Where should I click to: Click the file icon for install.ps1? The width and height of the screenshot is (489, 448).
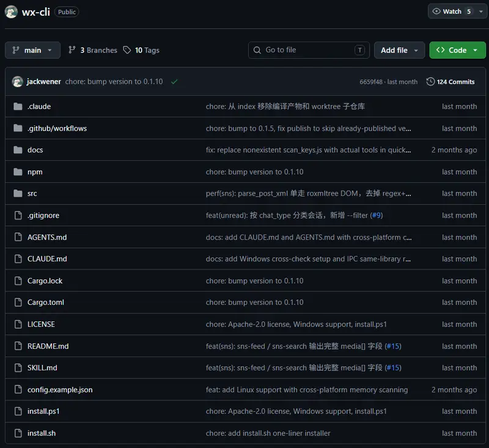18,411
